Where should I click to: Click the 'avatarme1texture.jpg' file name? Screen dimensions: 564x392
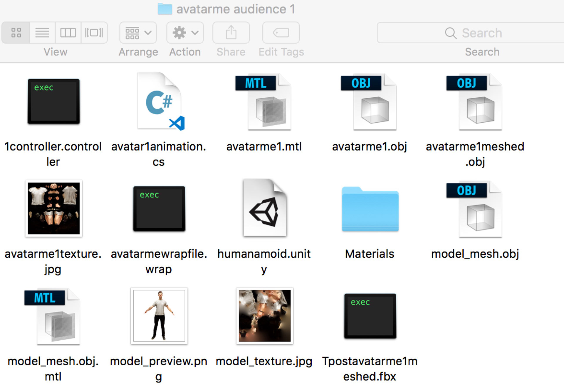click(53, 261)
